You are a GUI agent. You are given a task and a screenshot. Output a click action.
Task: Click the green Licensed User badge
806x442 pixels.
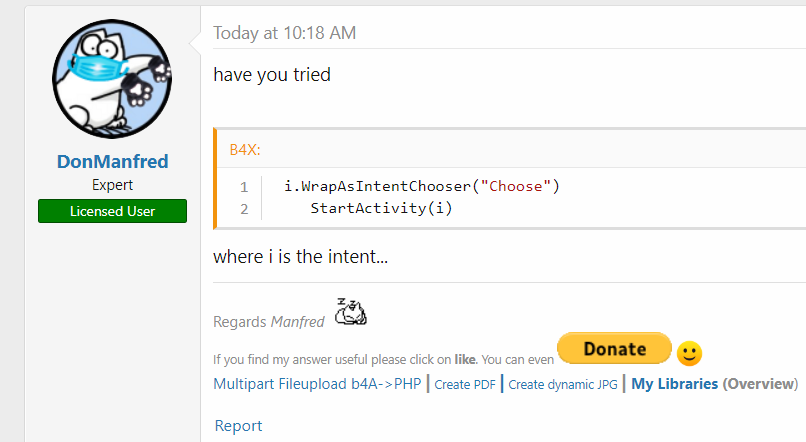(112, 211)
